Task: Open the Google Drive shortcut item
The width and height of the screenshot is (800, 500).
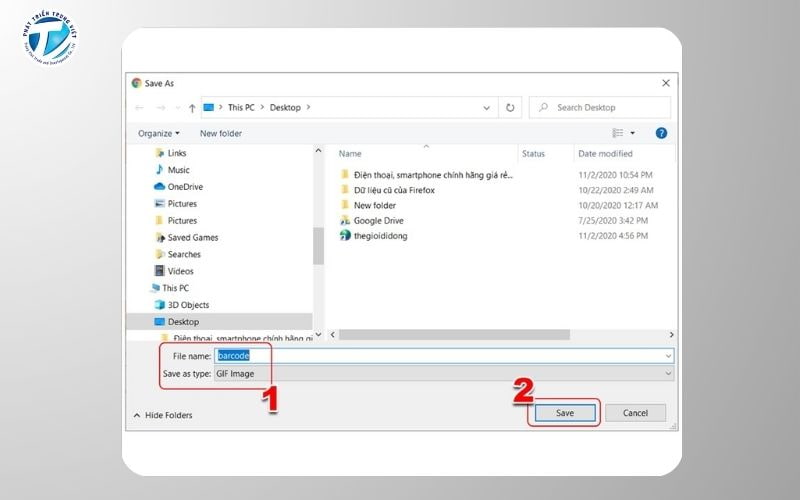Action: [x=380, y=220]
